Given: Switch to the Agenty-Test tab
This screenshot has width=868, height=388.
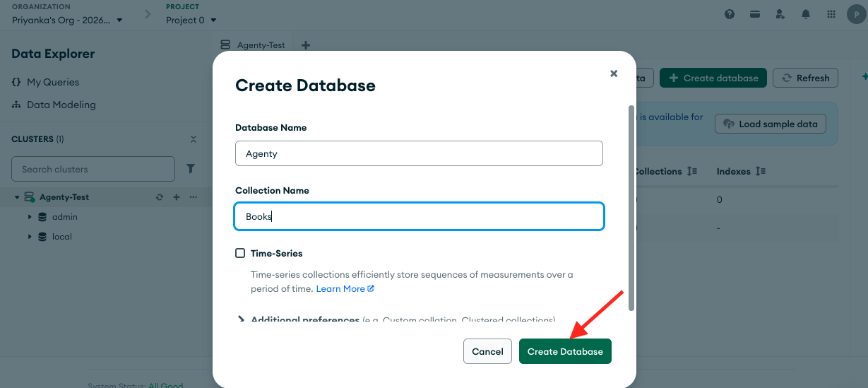Looking at the screenshot, I should [254, 45].
